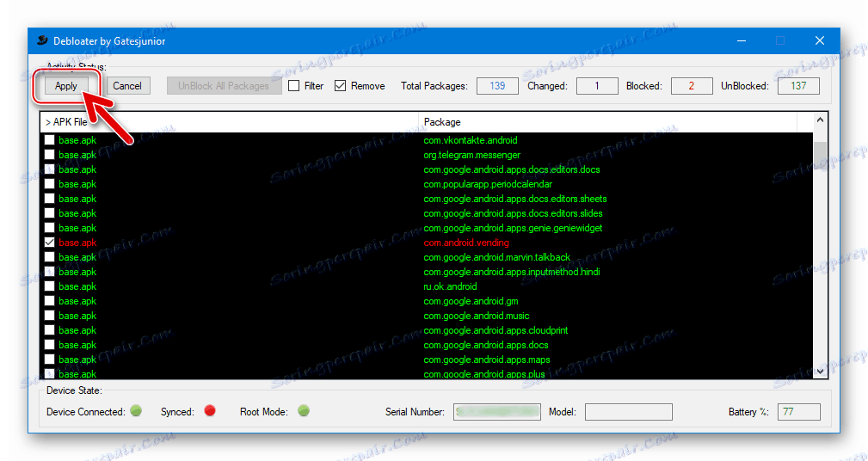Select ru.ok.android package text
The image size is (868, 461).
(450, 286)
